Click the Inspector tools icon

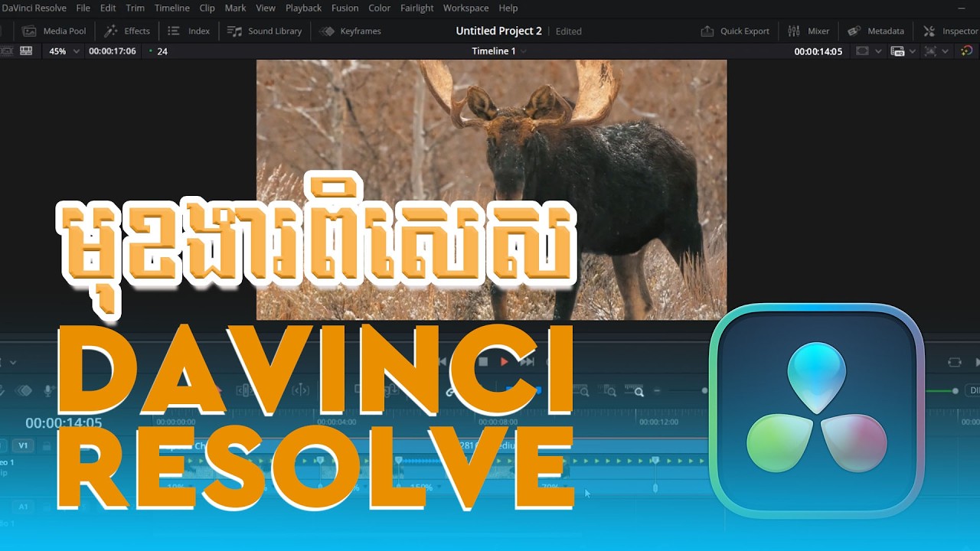click(929, 31)
